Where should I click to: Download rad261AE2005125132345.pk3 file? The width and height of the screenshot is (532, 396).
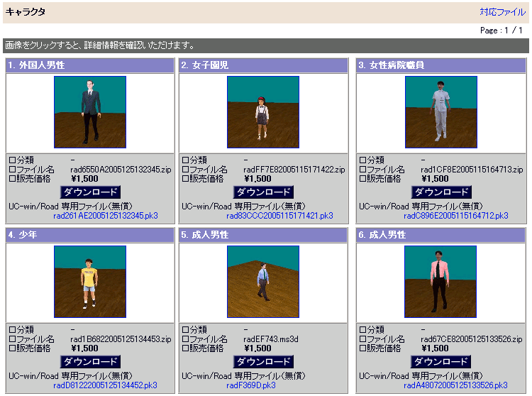coord(106,216)
